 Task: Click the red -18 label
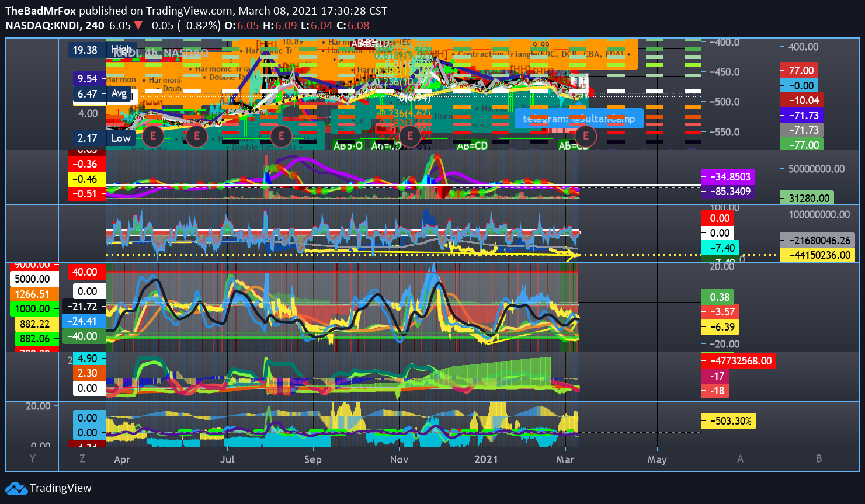pos(715,391)
